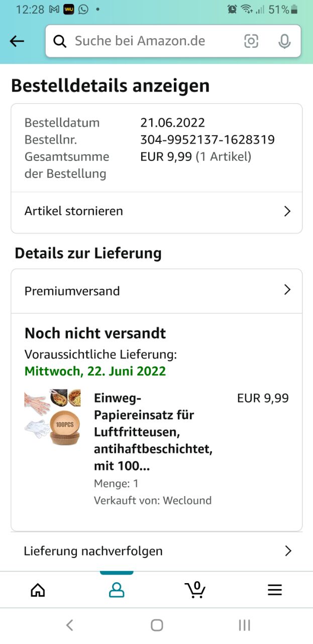Viewport: 313px width, 644px height.
Task: Open the account profile tab icon
Action: point(117,590)
